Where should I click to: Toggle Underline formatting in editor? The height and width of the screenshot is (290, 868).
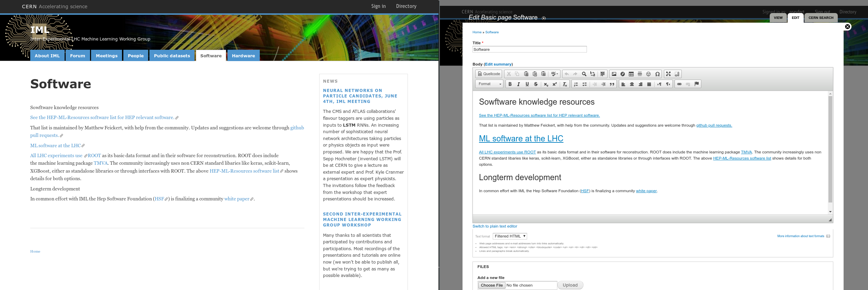pyautogui.click(x=527, y=84)
